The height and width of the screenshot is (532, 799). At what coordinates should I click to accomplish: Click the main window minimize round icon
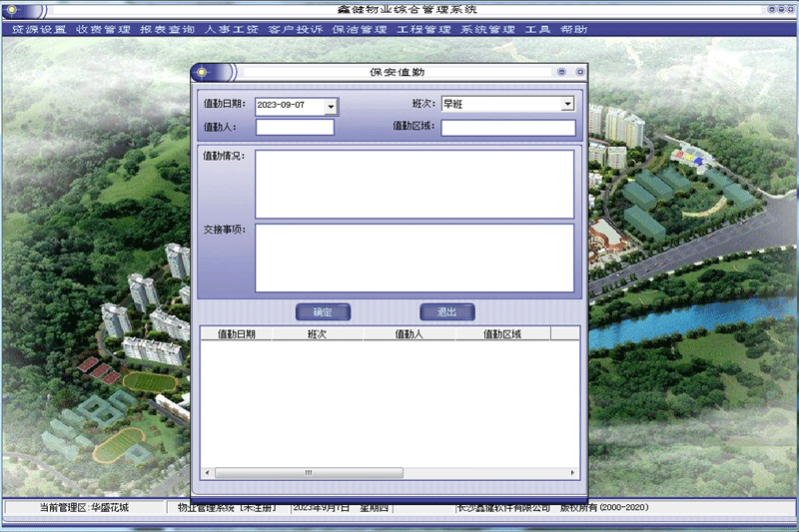pyautogui.click(x=771, y=9)
